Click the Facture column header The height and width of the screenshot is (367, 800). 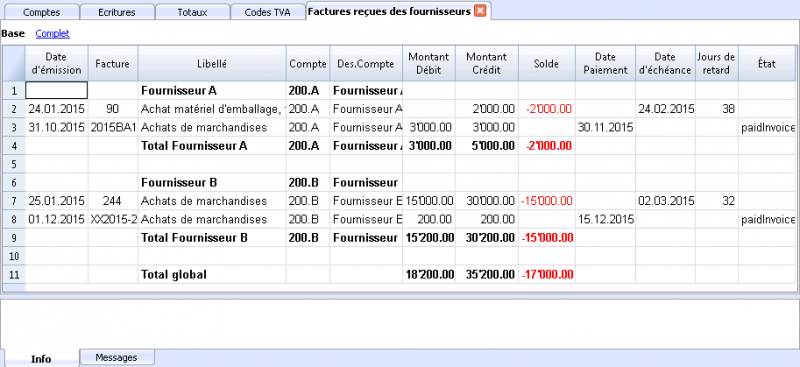(113, 63)
